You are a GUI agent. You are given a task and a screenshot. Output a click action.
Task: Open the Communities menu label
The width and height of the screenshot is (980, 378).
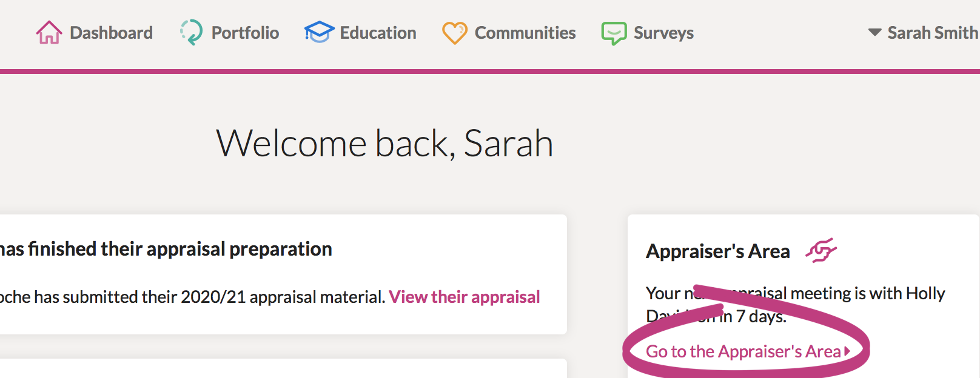point(525,33)
